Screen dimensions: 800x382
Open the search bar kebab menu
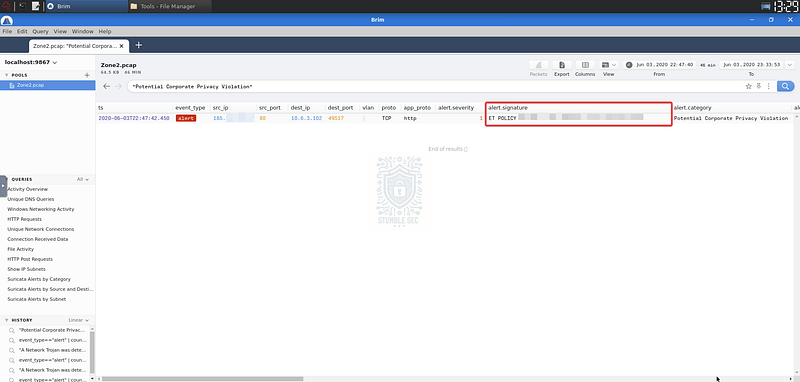click(768, 86)
